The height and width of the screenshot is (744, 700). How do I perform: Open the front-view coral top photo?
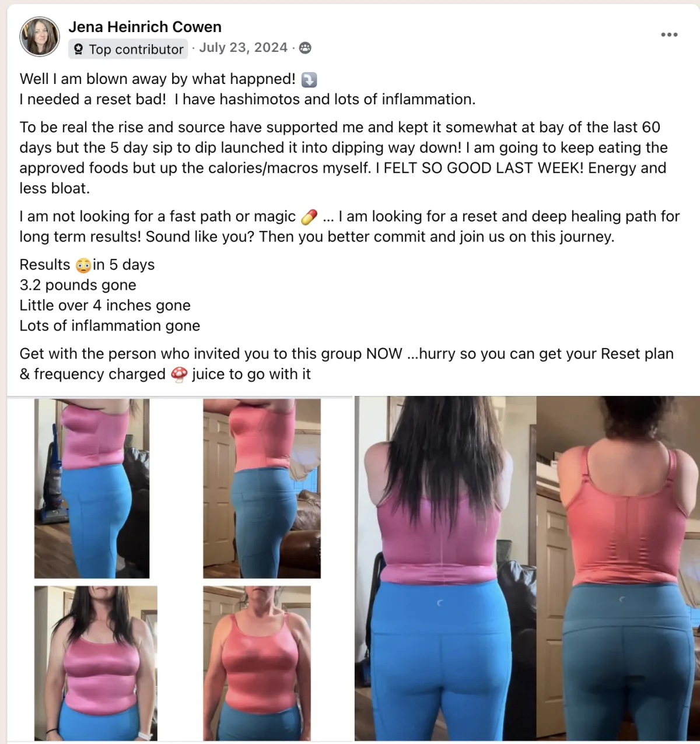point(257,664)
